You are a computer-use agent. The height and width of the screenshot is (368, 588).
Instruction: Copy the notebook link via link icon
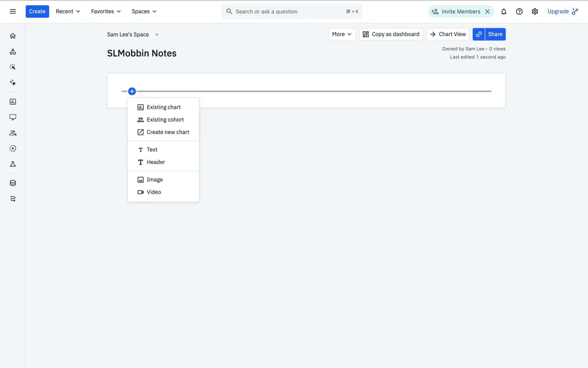click(479, 34)
